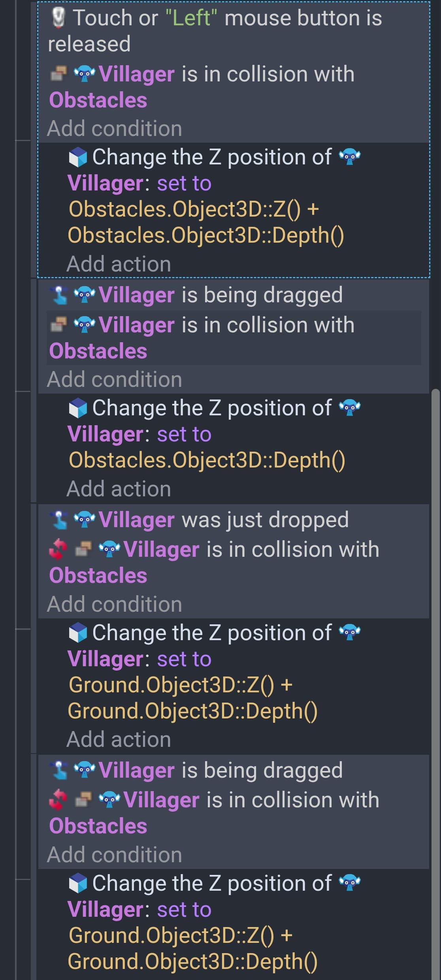Image resolution: width=441 pixels, height=980 pixels.
Task: Click the red invert icon in the last event
Action: click(58, 800)
